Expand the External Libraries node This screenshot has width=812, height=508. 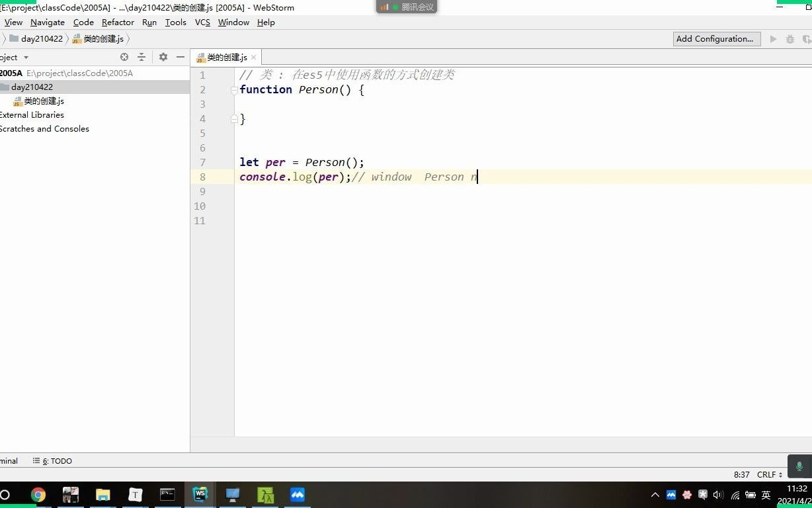pyautogui.click(x=32, y=114)
